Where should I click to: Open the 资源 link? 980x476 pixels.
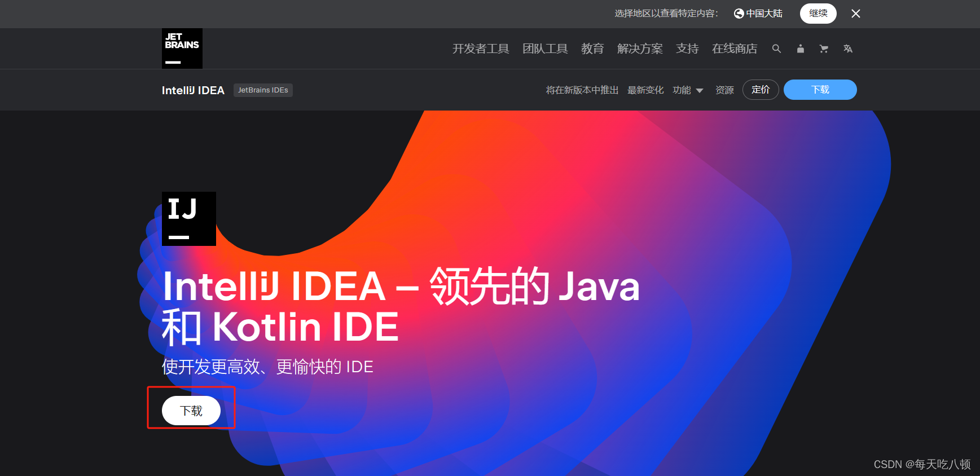tap(724, 90)
